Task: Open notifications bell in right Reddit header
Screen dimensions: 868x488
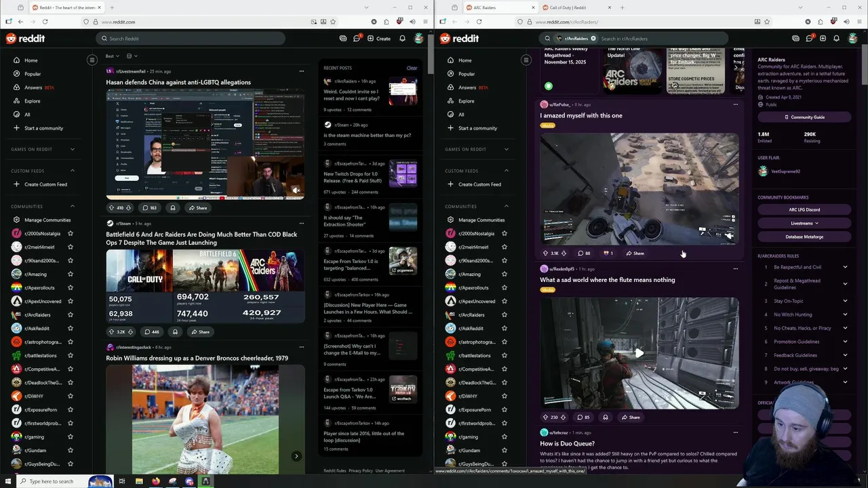Action: (836, 39)
